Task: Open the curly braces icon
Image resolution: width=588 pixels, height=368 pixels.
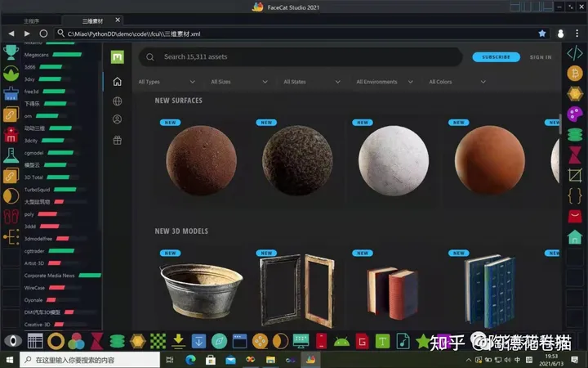Action: [x=575, y=195]
